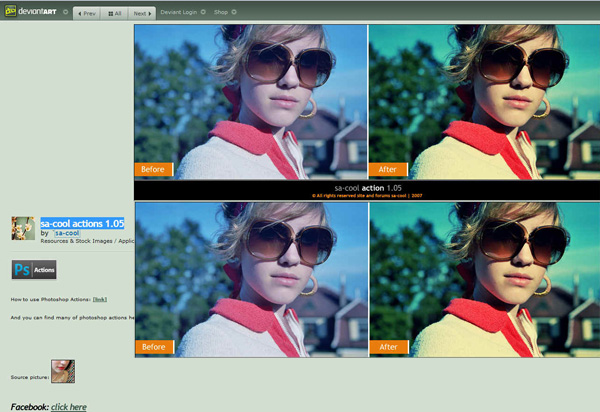Click the All gallery button
The image size is (600, 412).
click(x=114, y=13)
